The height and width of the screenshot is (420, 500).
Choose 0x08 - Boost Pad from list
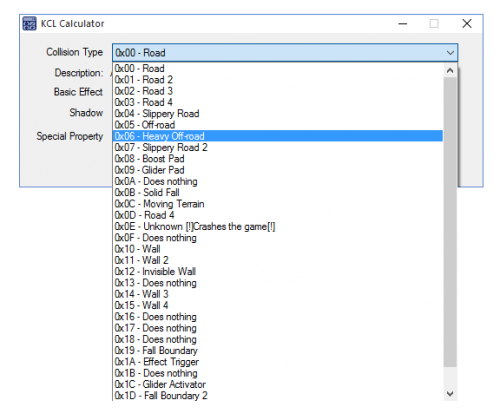tap(278, 159)
